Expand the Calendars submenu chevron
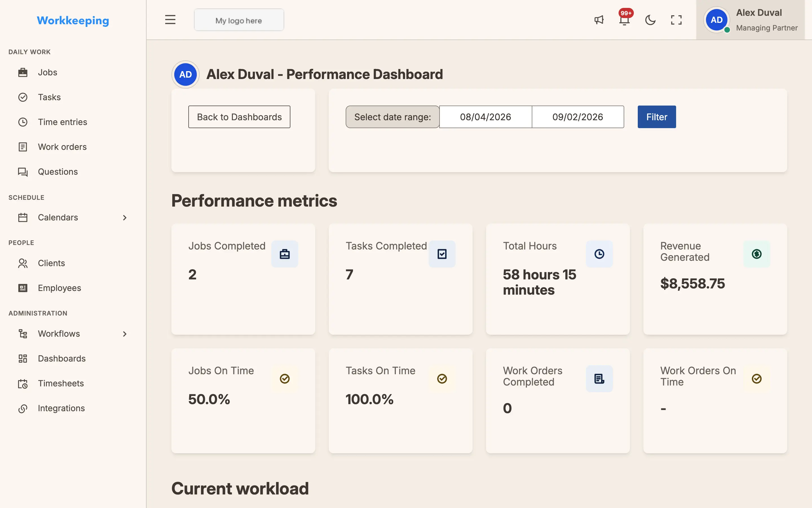Image resolution: width=812 pixels, height=508 pixels. click(125, 218)
